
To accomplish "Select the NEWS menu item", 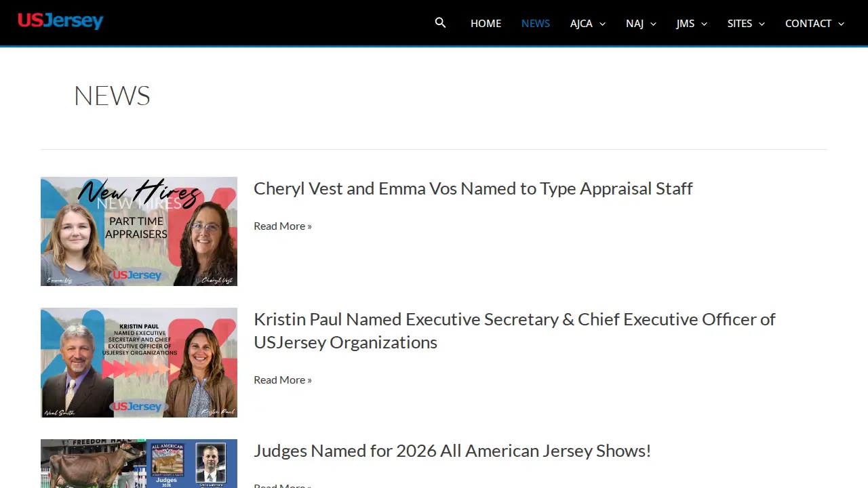I will coord(536,23).
